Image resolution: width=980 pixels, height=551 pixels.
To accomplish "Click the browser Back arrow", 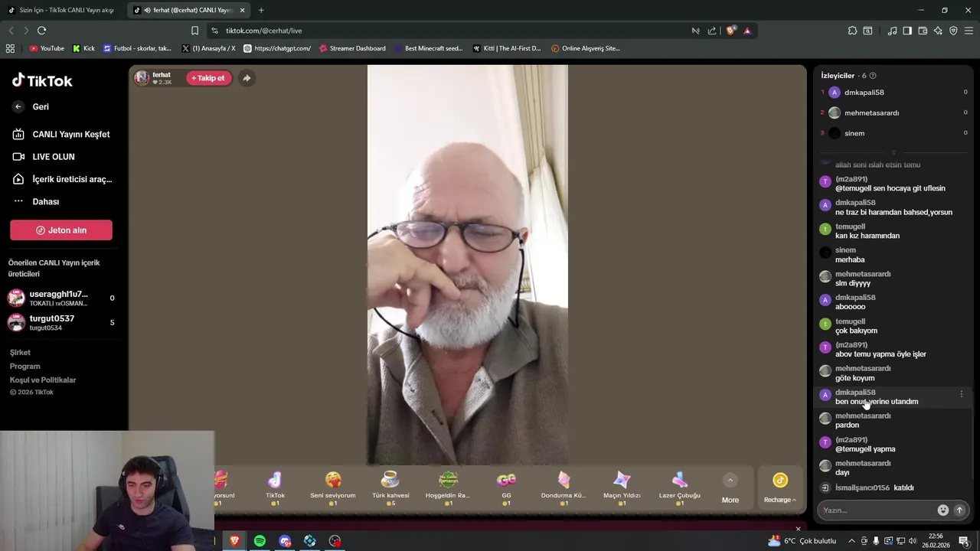I will [11, 31].
